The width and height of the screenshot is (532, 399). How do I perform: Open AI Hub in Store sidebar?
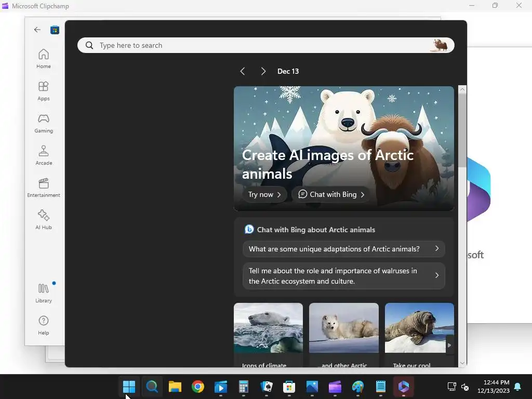pos(44,220)
